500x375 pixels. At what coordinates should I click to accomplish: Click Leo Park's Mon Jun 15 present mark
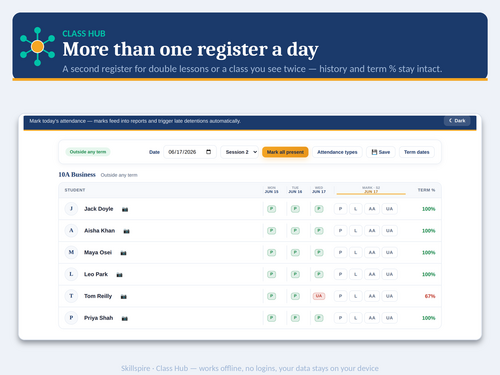[x=272, y=274]
